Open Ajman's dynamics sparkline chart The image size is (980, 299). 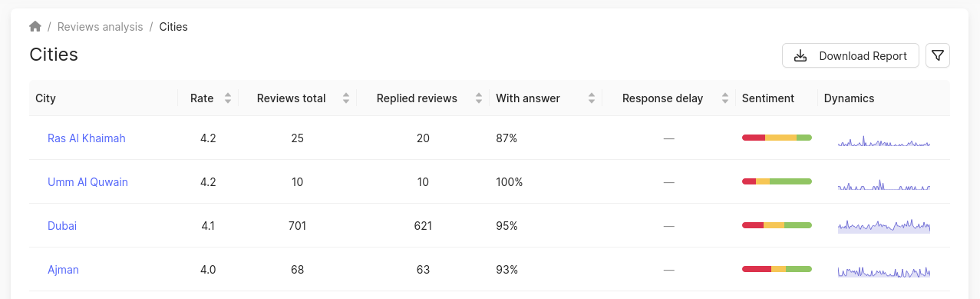point(884,271)
